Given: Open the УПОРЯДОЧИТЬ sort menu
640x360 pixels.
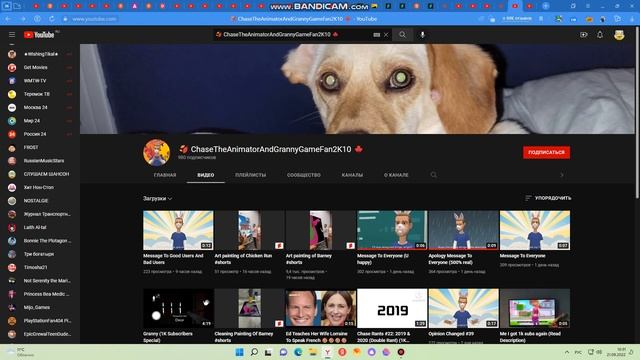Looking at the screenshot, I should click(548, 198).
